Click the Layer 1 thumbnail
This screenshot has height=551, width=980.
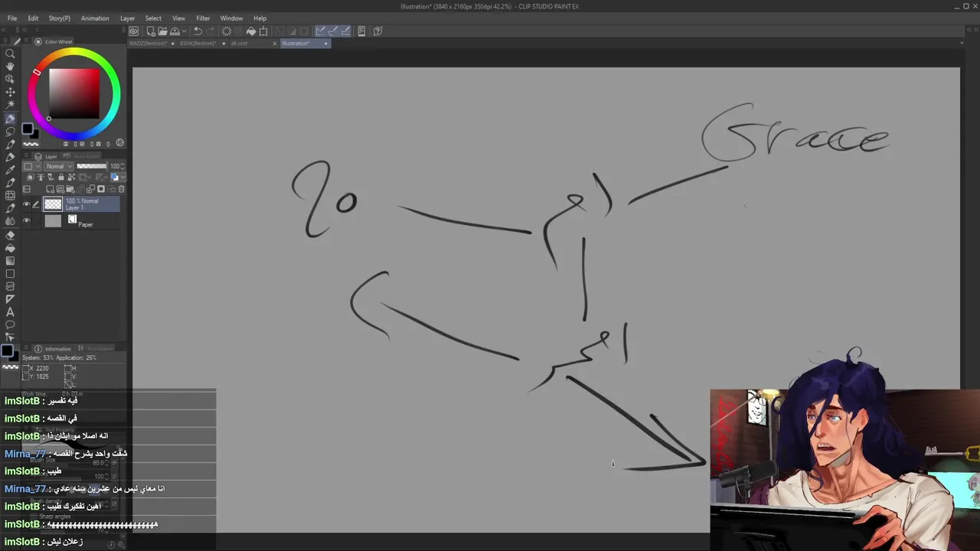tap(53, 204)
